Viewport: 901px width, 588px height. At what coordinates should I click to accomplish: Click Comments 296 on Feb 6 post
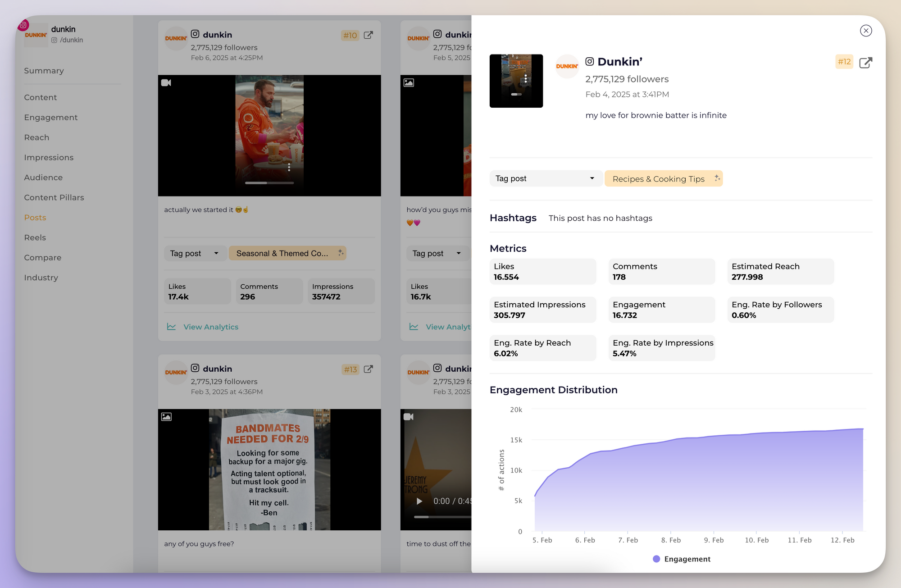point(269,291)
